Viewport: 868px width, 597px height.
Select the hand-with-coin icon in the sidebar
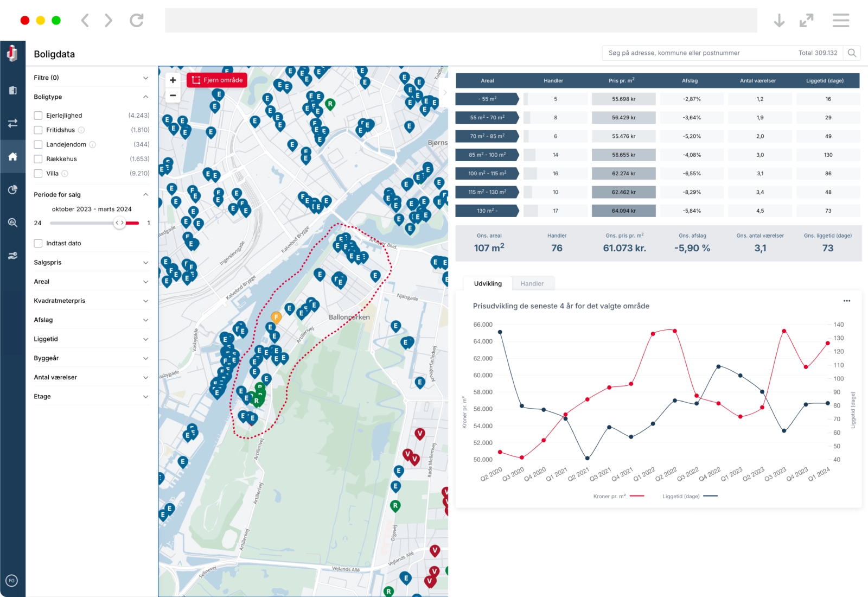click(x=12, y=255)
